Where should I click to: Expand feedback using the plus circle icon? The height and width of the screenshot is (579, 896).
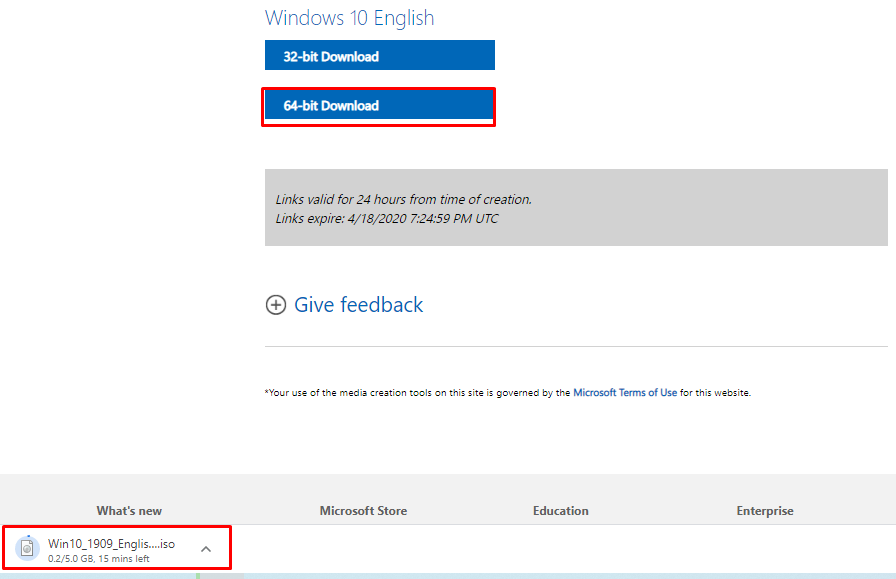[x=275, y=305]
